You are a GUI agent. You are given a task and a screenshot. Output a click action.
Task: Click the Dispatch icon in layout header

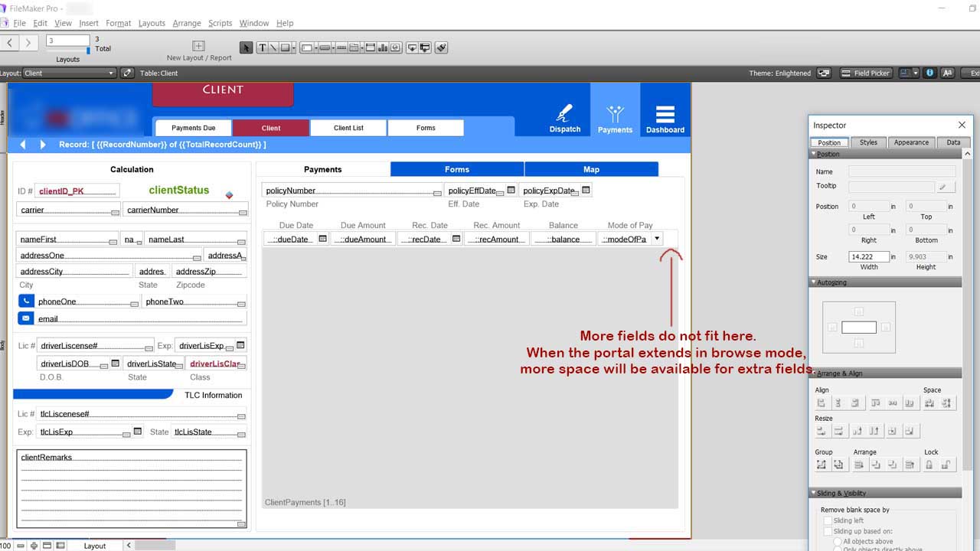[565, 119]
